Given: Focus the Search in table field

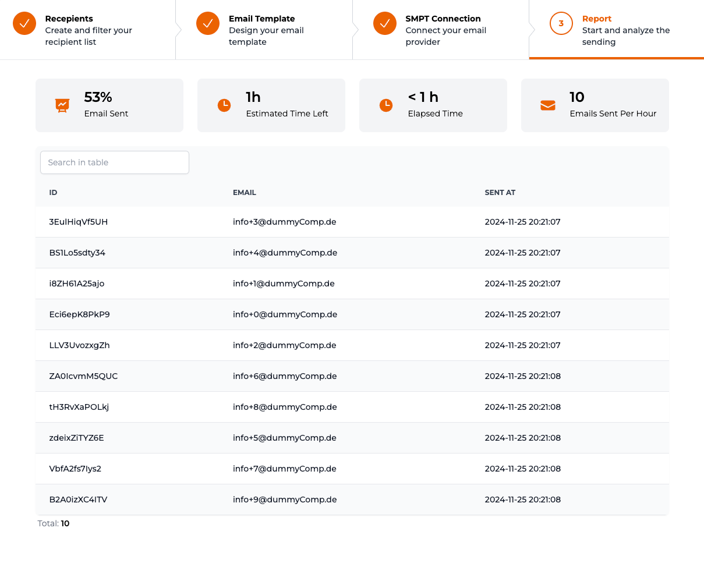Looking at the screenshot, I should click(115, 162).
